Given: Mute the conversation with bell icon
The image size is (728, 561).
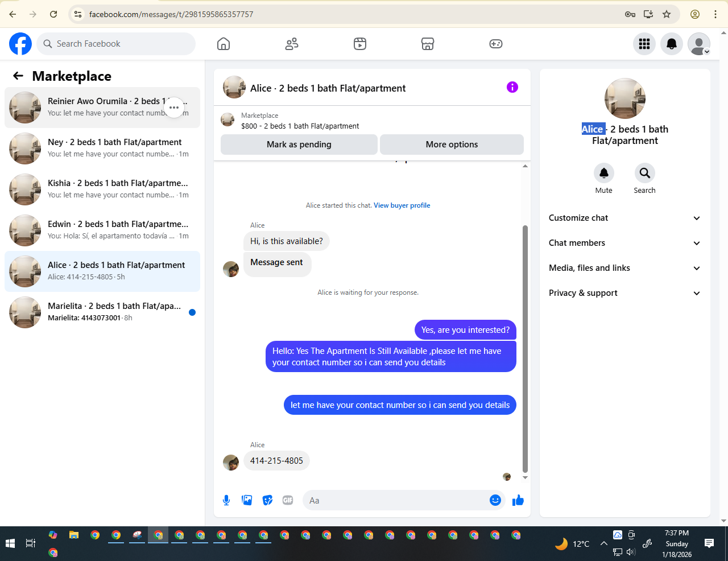Looking at the screenshot, I should pyautogui.click(x=604, y=173).
